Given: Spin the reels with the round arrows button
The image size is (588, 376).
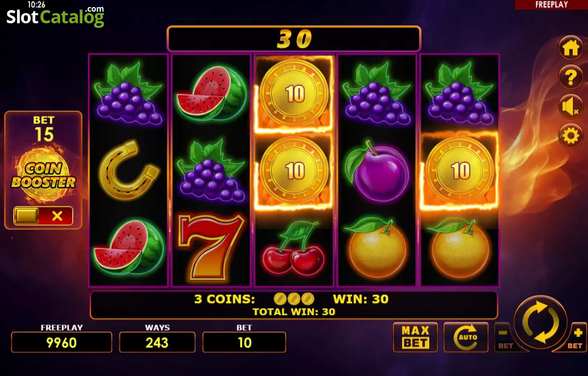Looking at the screenshot, I should (540, 322).
